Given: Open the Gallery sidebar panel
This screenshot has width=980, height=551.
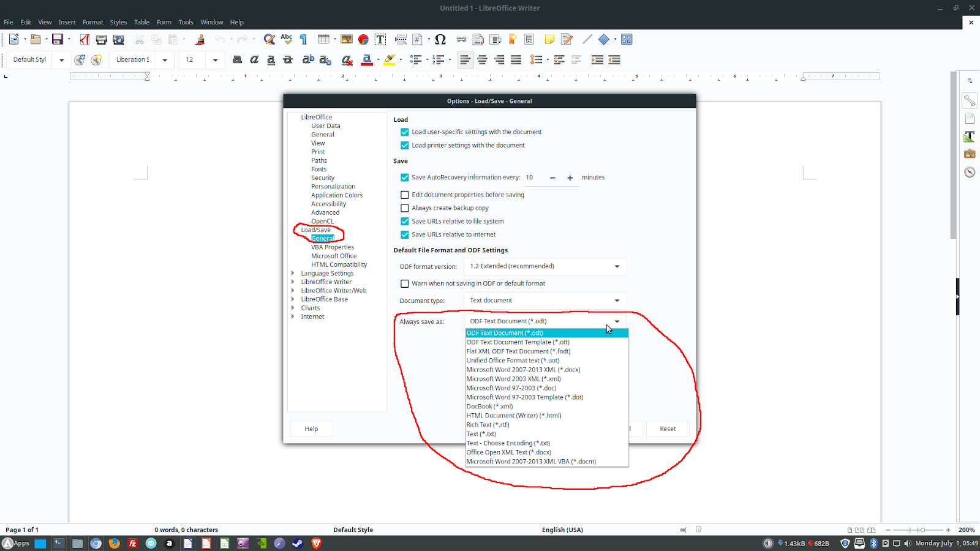Looking at the screenshot, I should (970, 154).
